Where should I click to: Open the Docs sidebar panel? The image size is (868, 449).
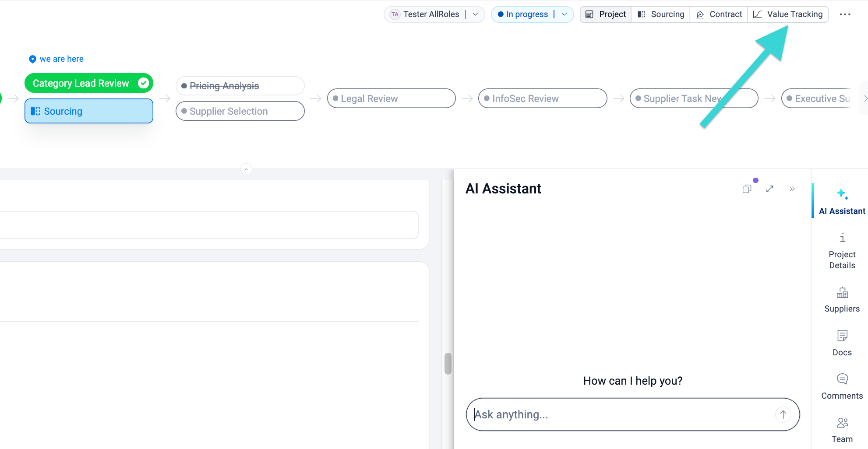[842, 343]
